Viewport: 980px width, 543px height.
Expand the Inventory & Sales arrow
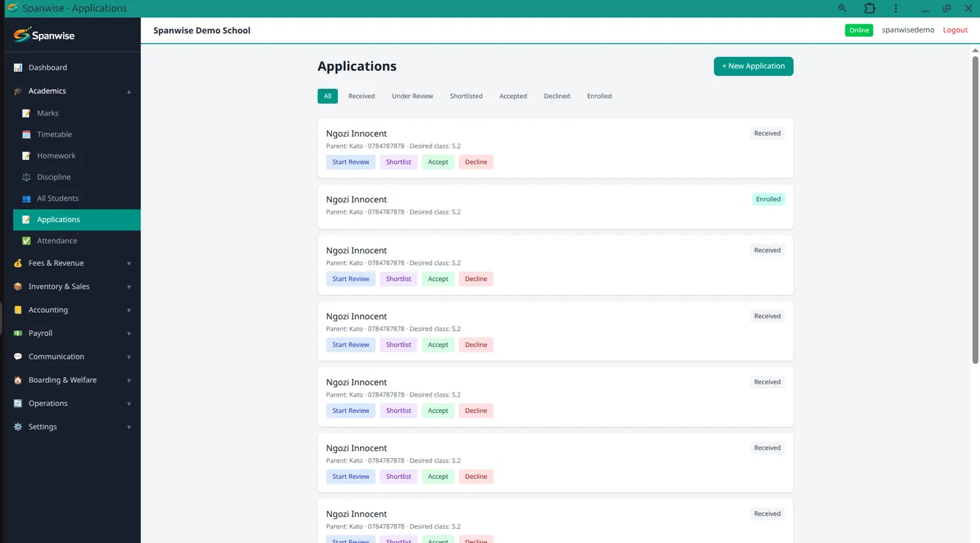(x=129, y=287)
